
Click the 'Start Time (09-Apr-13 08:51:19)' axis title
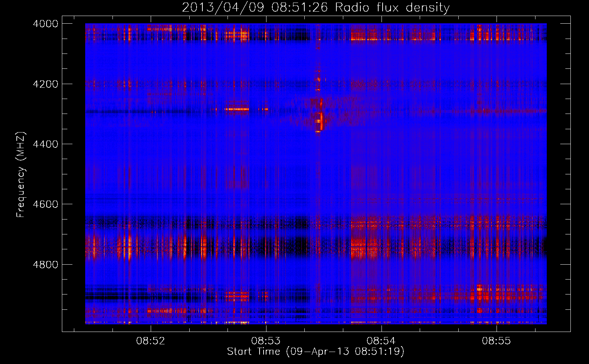point(316,352)
